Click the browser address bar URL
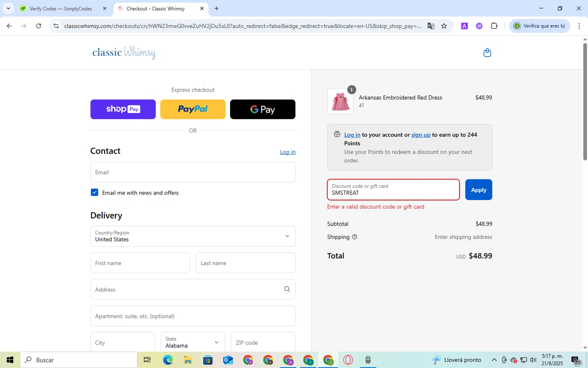The width and height of the screenshot is (588, 368). point(243,26)
